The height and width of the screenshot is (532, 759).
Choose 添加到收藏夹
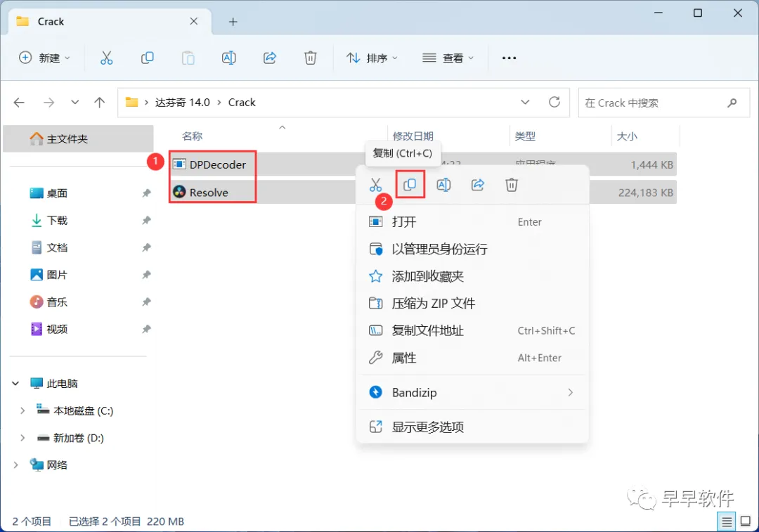point(472,276)
